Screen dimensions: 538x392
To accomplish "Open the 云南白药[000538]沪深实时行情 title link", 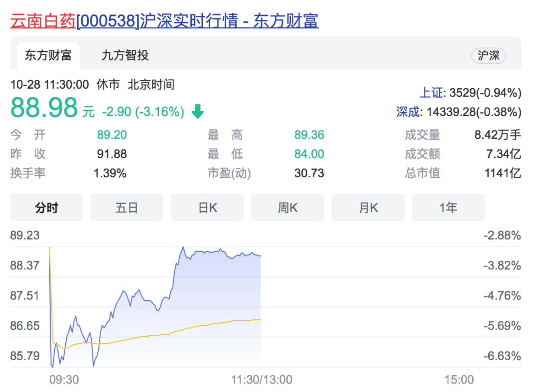I will [164, 20].
